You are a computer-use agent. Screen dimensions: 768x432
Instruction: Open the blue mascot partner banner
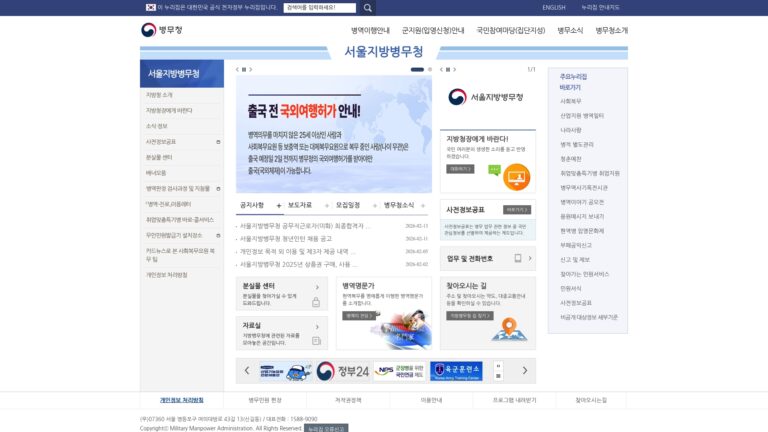(286, 372)
